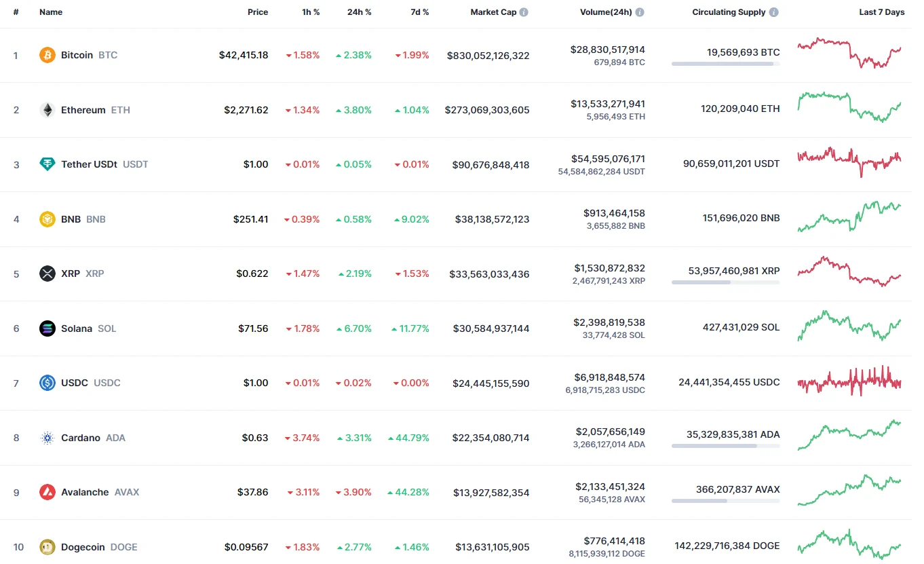Click the Dogecoin logo icon
Screen dimensions: 924x564
pyautogui.click(x=47, y=547)
